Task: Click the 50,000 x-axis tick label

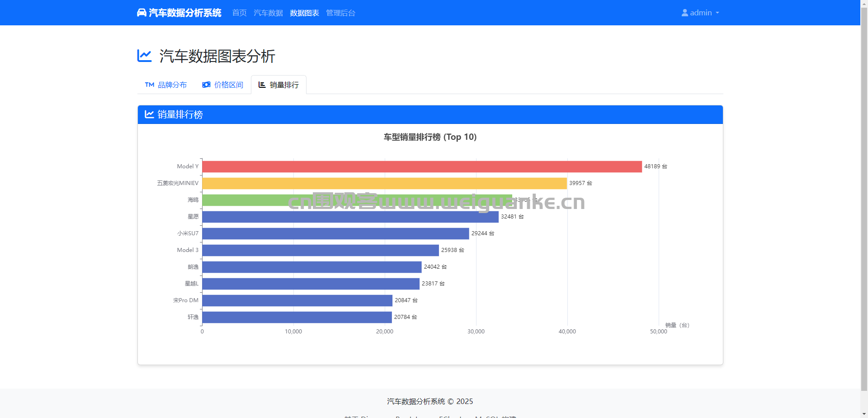Action: pyautogui.click(x=659, y=332)
